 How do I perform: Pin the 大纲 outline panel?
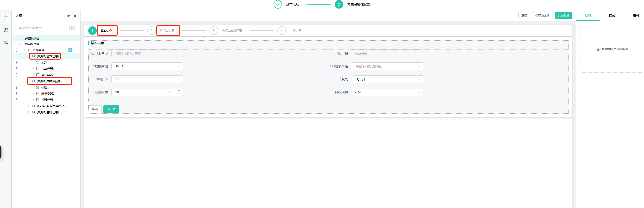click(x=68, y=16)
